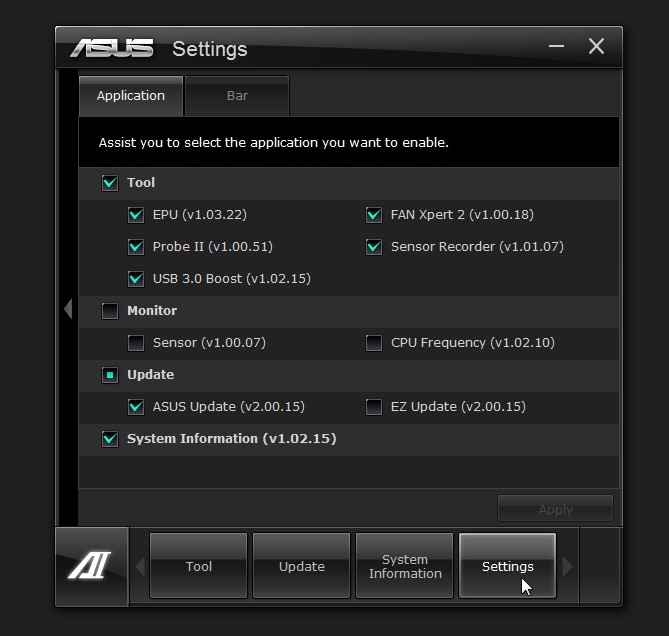This screenshot has height=636, width=669.
Task: Toggle the partially checked Update group checkbox
Action: click(110, 375)
